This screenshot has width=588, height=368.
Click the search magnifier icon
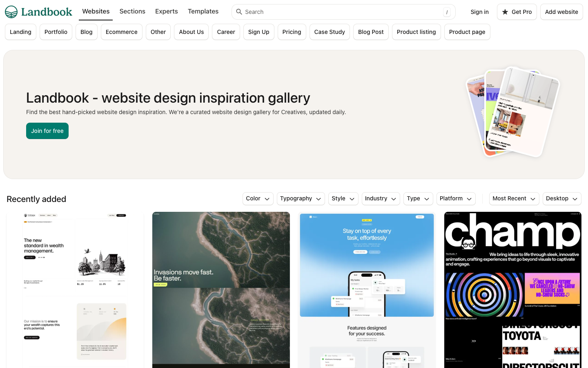[239, 12]
